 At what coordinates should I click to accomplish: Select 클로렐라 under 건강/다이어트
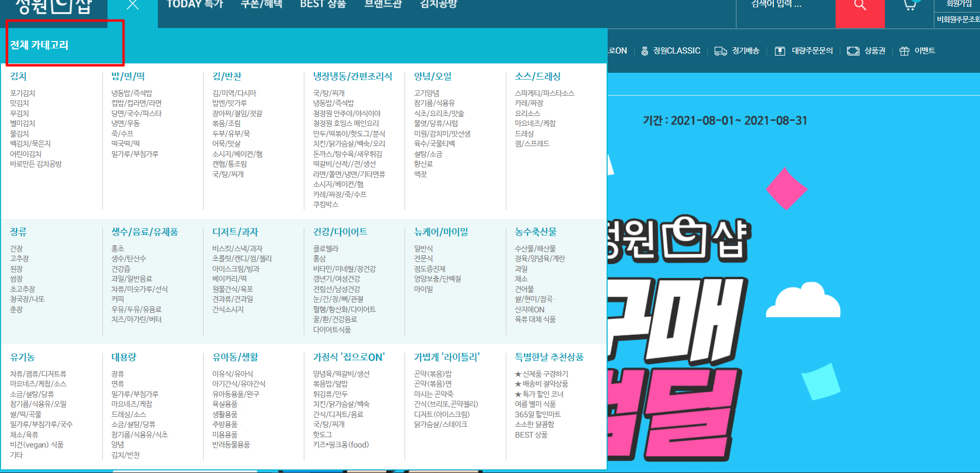tap(326, 249)
